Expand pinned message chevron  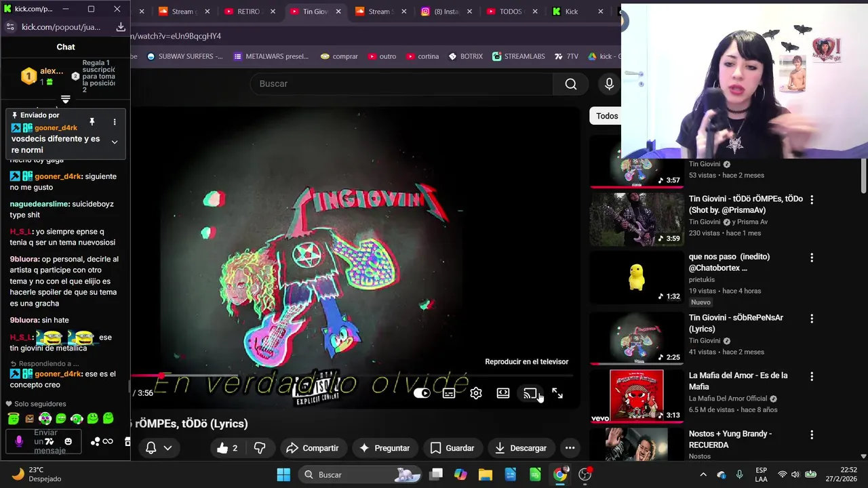(115, 142)
